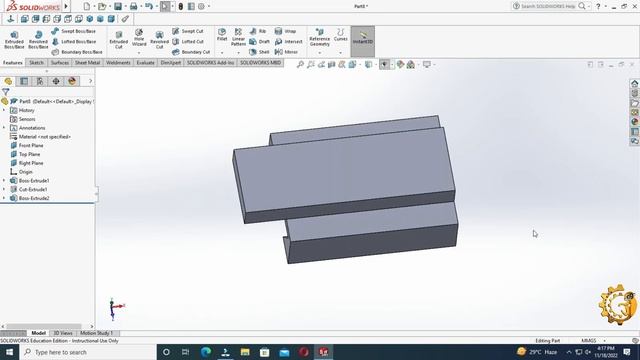The image size is (640, 360).
Task: Click the Revolved Boss/Base tool
Action: coord(38,40)
